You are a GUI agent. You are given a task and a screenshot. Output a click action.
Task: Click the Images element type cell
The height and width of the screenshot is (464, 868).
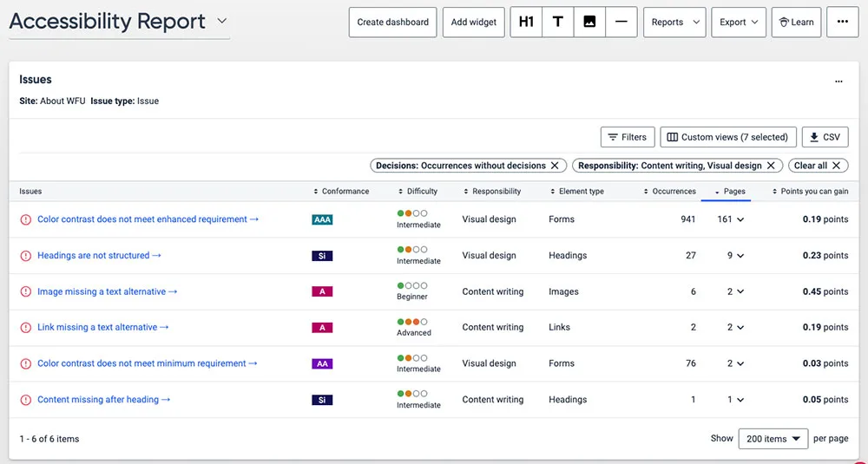pos(563,291)
